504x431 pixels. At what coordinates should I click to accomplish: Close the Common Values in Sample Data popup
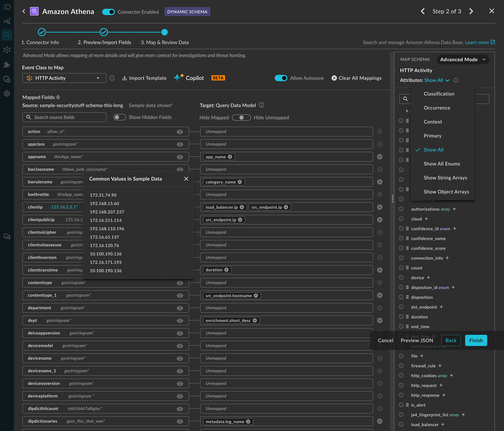click(186, 179)
